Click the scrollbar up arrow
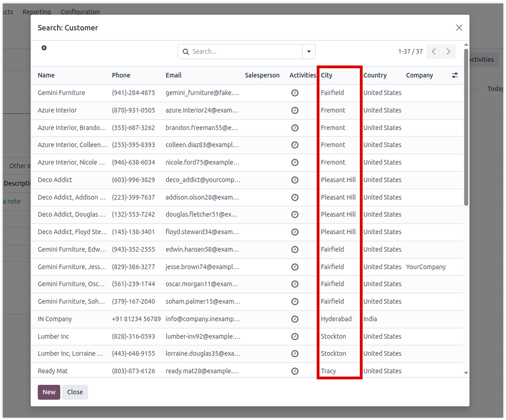Image resolution: width=506 pixels, height=420 pixels. [466, 45]
